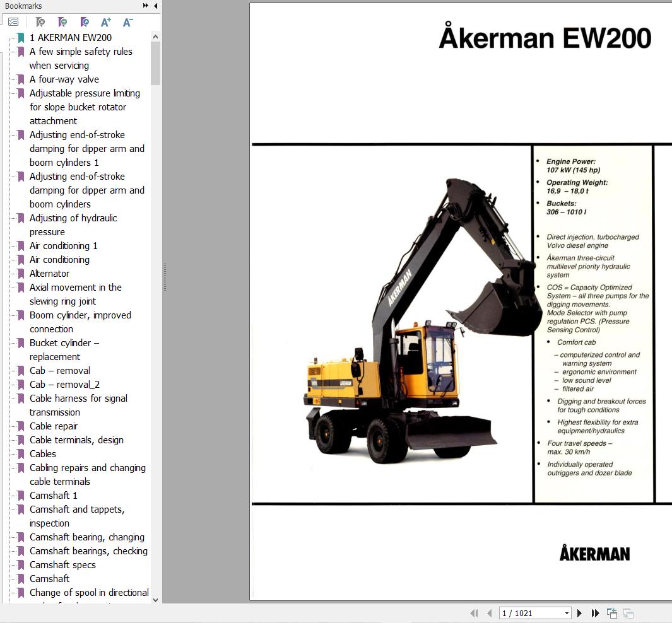Image resolution: width=672 pixels, height=623 pixels.
Task: Select the 'Cable repair' bookmark
Action: (x=54, y=426)
